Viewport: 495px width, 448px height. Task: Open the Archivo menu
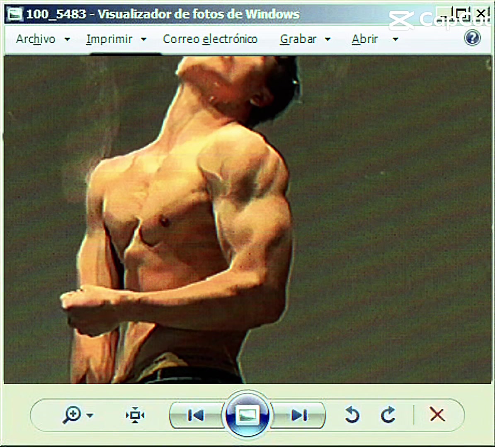pyautogui.click(x=36, y=39)
